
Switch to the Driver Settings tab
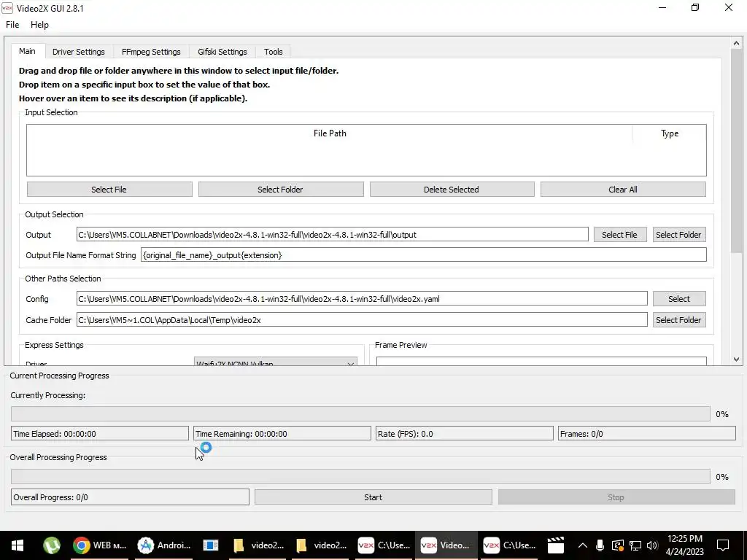[79, 52]
